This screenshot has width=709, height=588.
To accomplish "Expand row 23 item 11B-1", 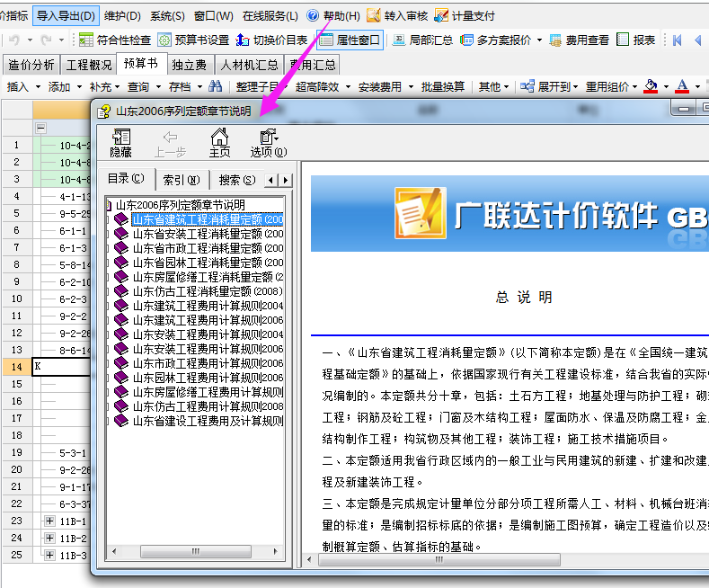I will click(49, 521).
